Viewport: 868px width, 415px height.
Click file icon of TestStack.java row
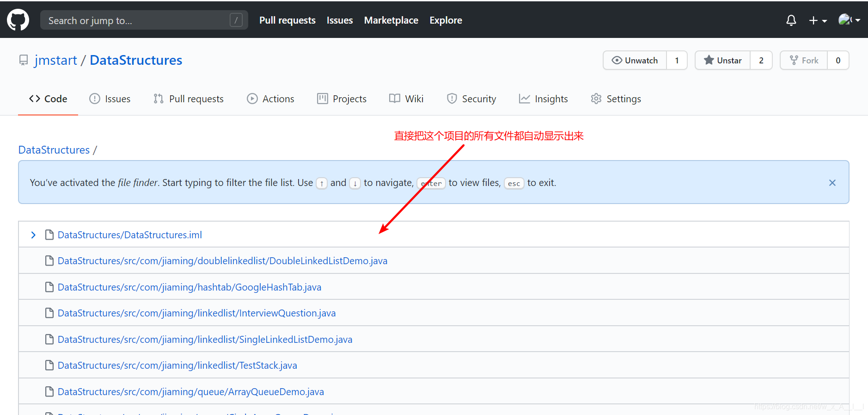click(49, 365)
